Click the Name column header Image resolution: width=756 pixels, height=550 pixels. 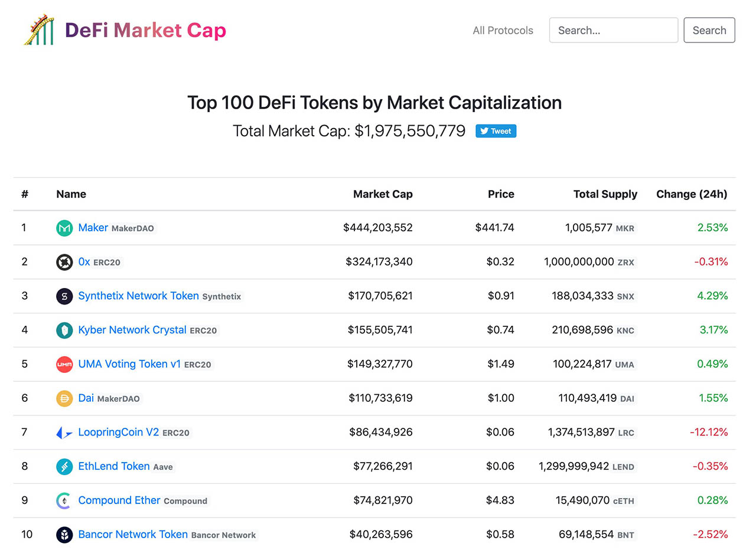(x=71, y=194)
